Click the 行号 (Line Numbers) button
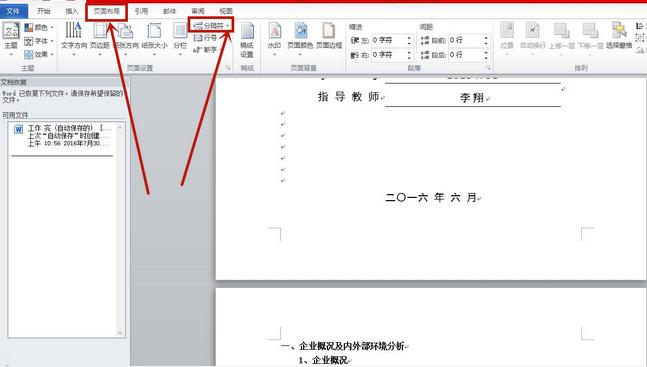 point(206,38)
